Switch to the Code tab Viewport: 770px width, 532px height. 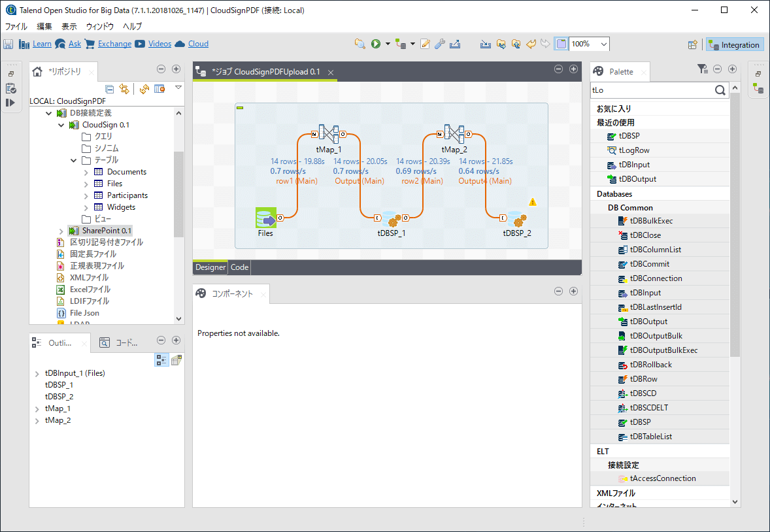(239, 267)
